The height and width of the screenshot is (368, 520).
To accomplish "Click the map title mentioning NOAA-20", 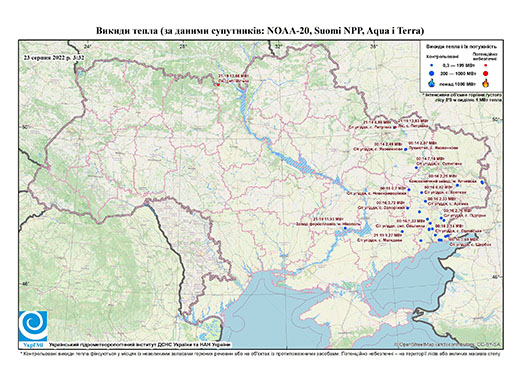I will click(x=260, y=31).
